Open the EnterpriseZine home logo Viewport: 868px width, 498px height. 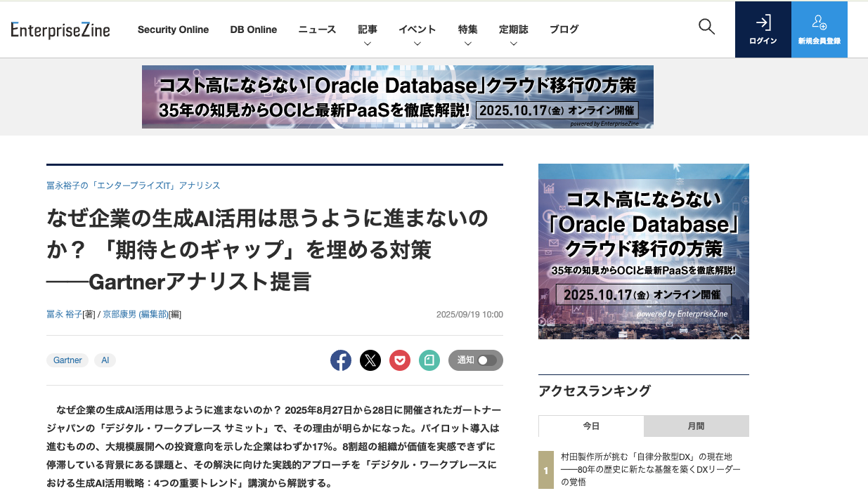pyautogui.click(x=60, y=30)
